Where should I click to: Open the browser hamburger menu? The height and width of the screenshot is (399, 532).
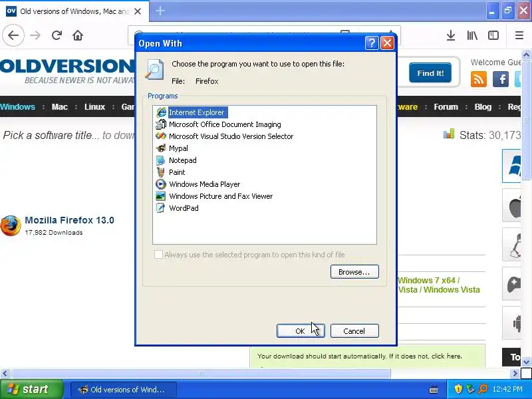click(x=519, y=35)
